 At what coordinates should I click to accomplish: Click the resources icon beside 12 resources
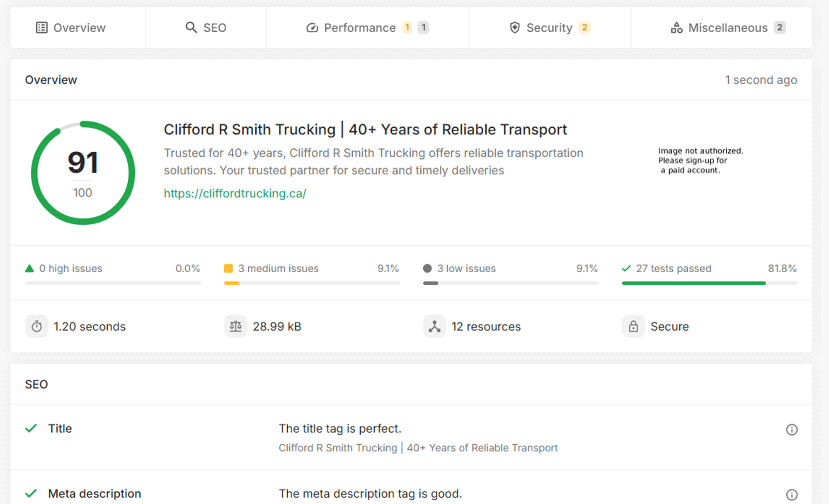point(434,326)
